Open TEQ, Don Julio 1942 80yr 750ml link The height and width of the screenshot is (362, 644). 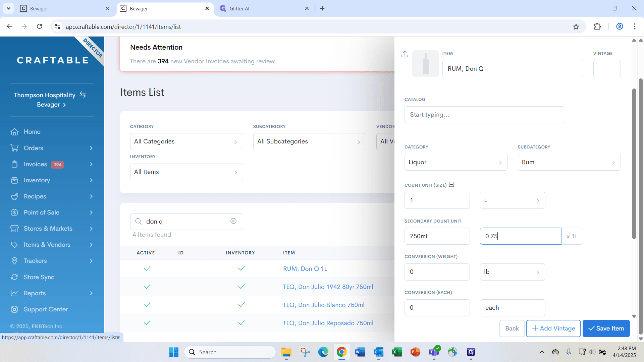328,287
